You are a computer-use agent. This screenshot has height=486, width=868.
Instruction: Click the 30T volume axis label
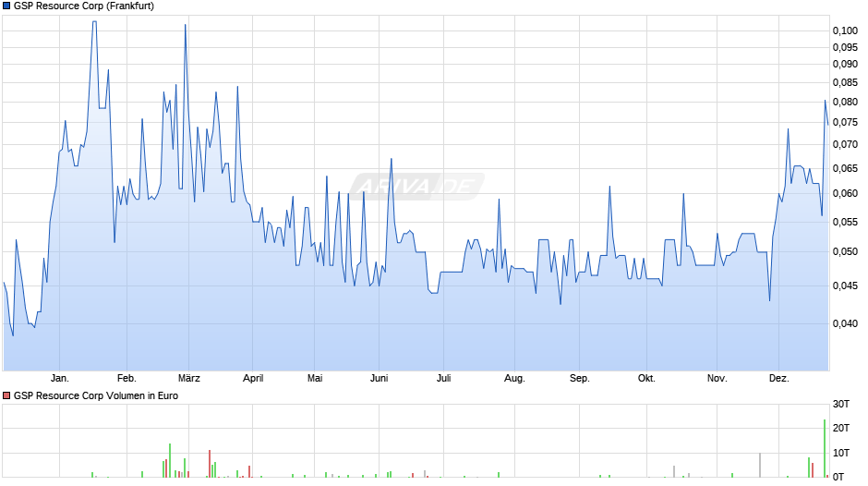841,404
